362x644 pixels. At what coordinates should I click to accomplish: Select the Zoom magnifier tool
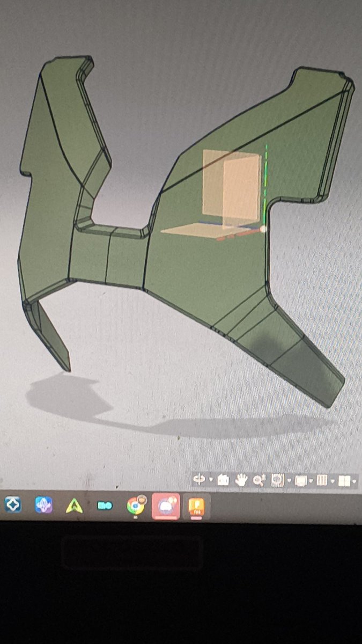tap(259, 480)
